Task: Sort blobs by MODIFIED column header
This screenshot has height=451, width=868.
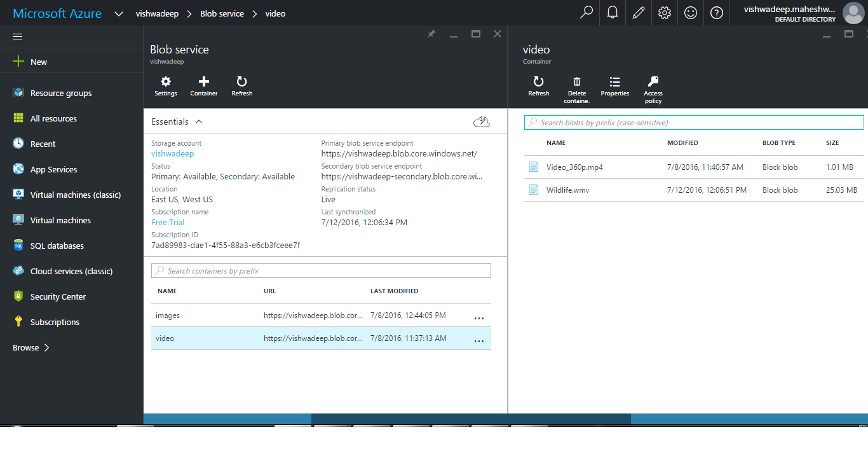Action: coord(682,142)
